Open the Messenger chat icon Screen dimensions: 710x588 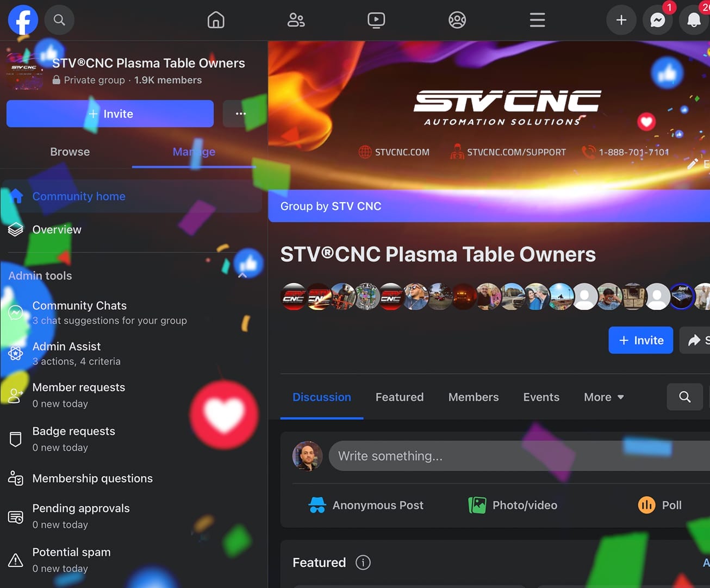(x=657, y=20)
